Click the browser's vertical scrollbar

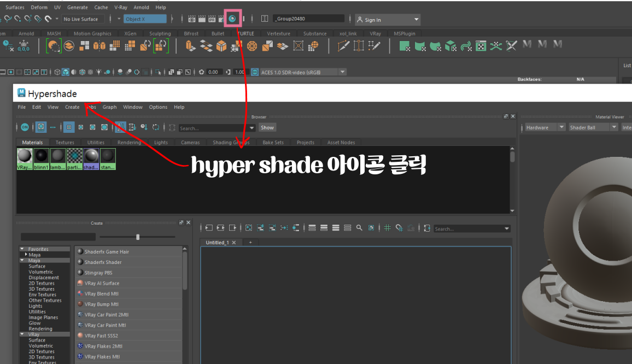click(512, 156)
